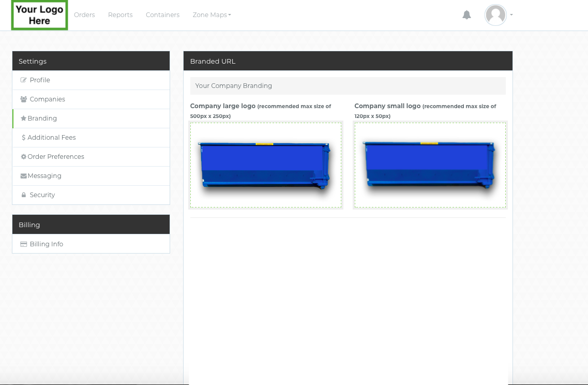The width and height of the screenshot is (588, 385).
Task: Click the Profile edit pencil icon
Action: [23, 80]
